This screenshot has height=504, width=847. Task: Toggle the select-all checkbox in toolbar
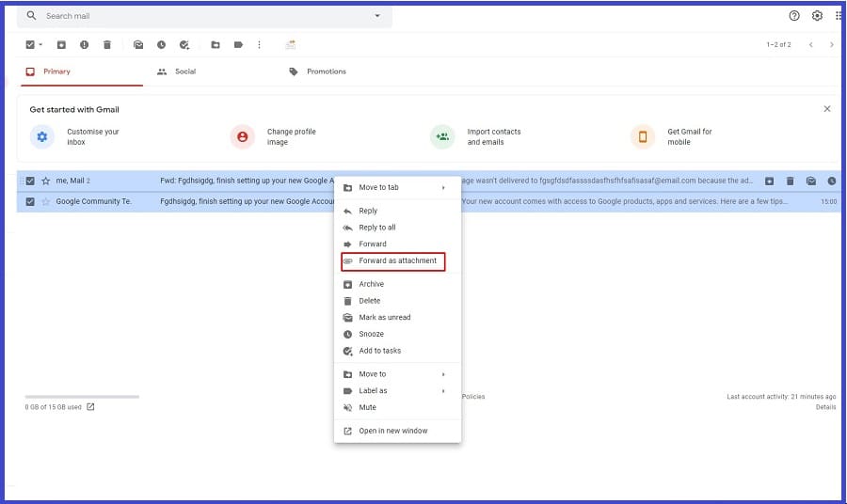[30, 45]
